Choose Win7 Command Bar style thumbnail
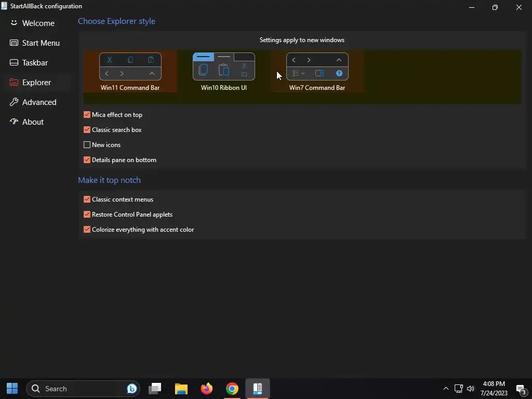Screen dimensions: 532x399 [317, 66]
